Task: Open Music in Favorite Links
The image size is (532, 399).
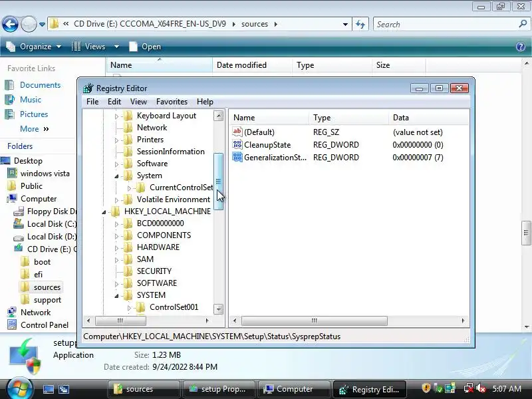Action: pyautogui.click(x=30, y=99)
